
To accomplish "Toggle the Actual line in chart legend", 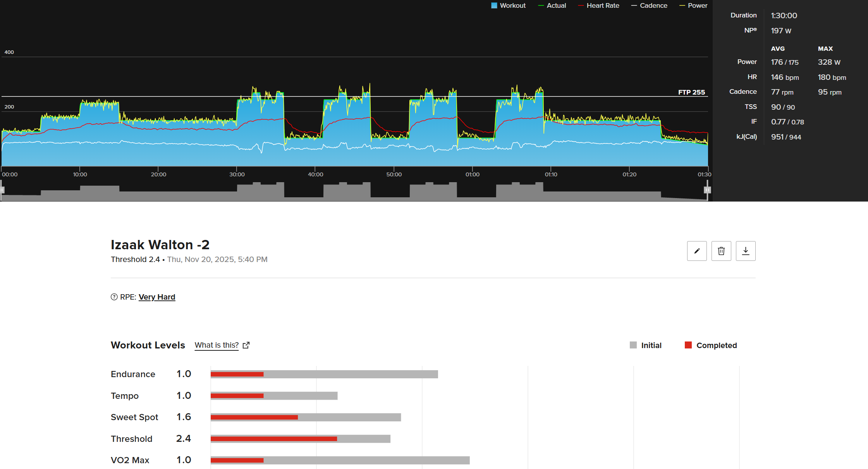I will [552, 5].
